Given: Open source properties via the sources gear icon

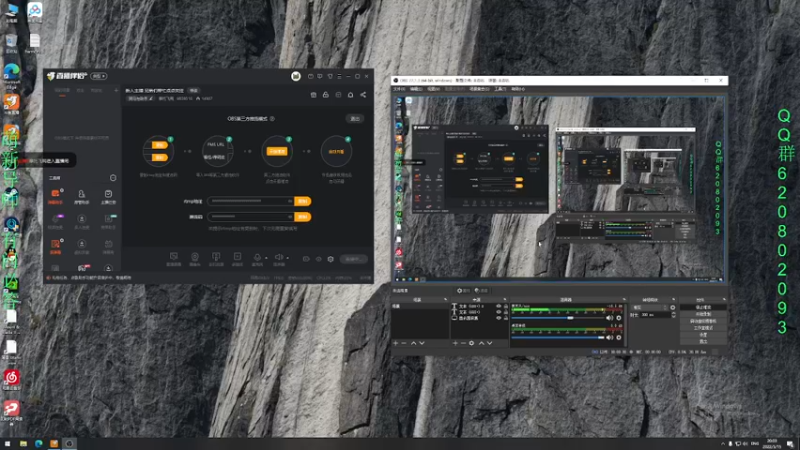Looking at the screenshot, I should pos(472,343).
